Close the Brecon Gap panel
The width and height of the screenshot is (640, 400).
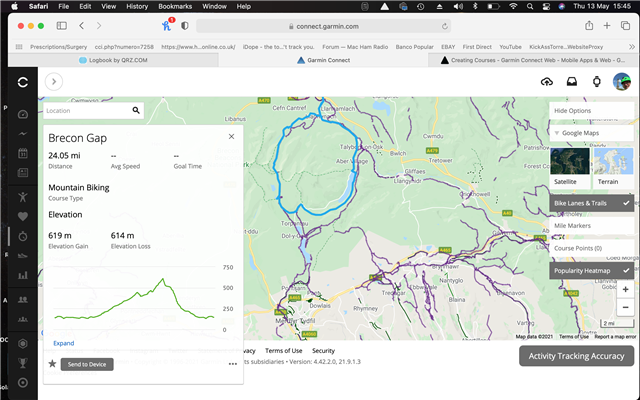(x=232, y=136)
